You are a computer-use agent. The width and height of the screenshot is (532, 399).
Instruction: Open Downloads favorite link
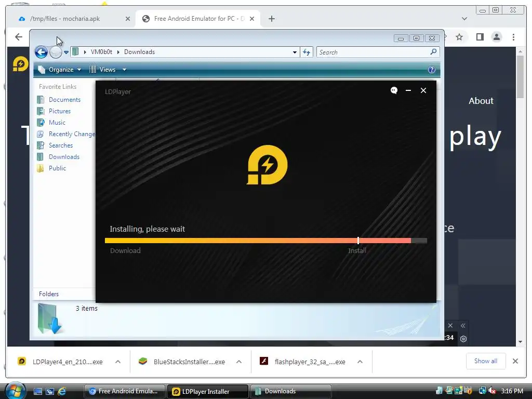[x=64, y=157]
